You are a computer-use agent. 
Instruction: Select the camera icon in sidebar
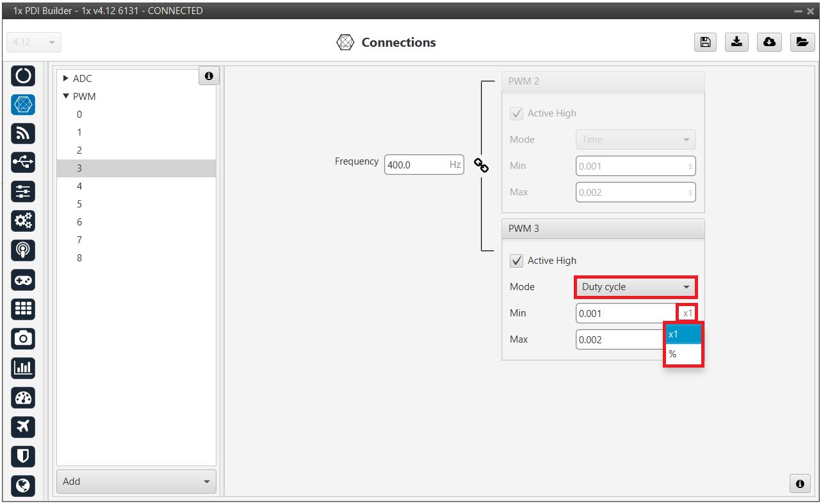coord(23,338)
